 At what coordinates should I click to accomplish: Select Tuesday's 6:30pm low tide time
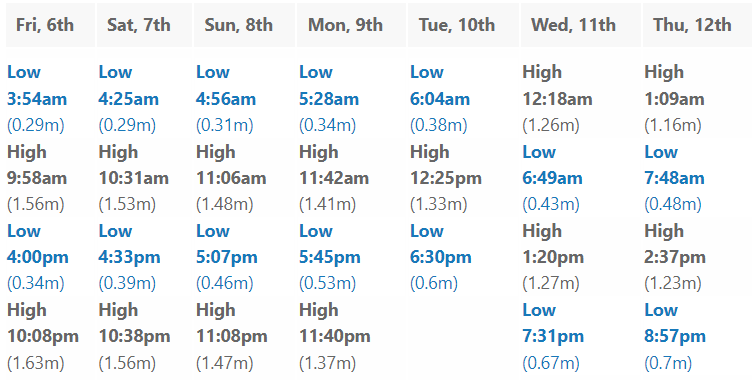(x=441, y=257)
